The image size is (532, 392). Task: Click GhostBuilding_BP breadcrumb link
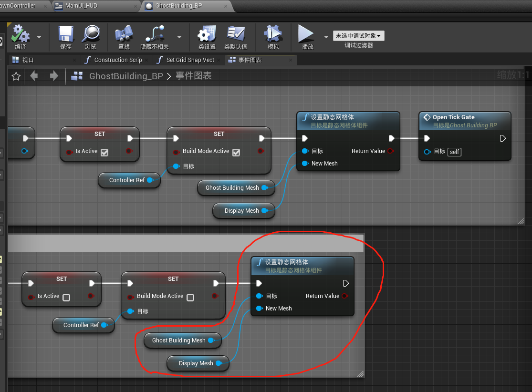126,76
